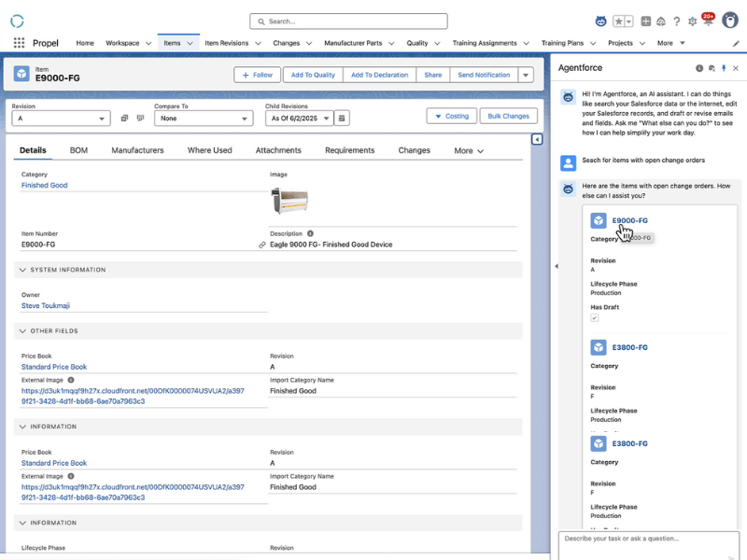The width and height of the screenshot is (747, 560).
Task: Switch to the Manufacturers tab
Action: (x=137, y=150)
